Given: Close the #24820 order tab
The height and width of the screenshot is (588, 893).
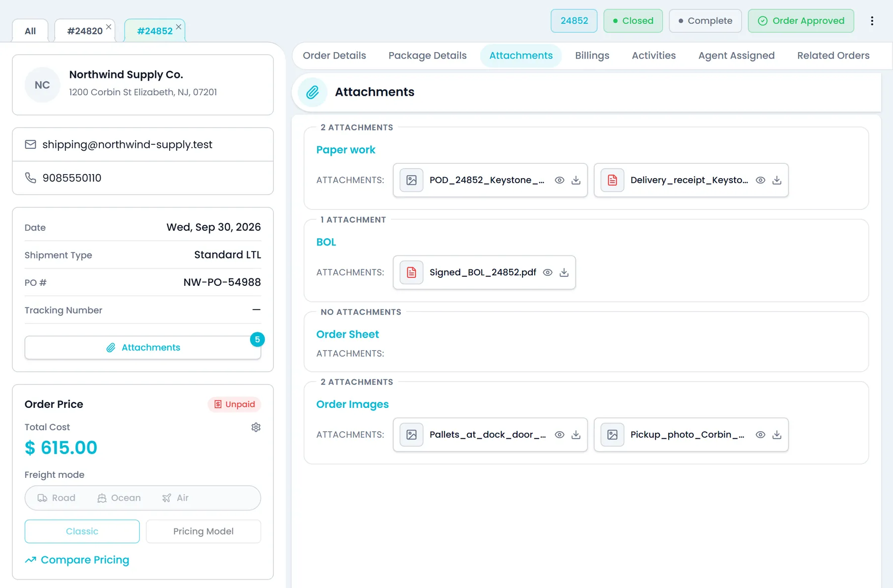Looking at the screenshot, I should click(109, 27).
